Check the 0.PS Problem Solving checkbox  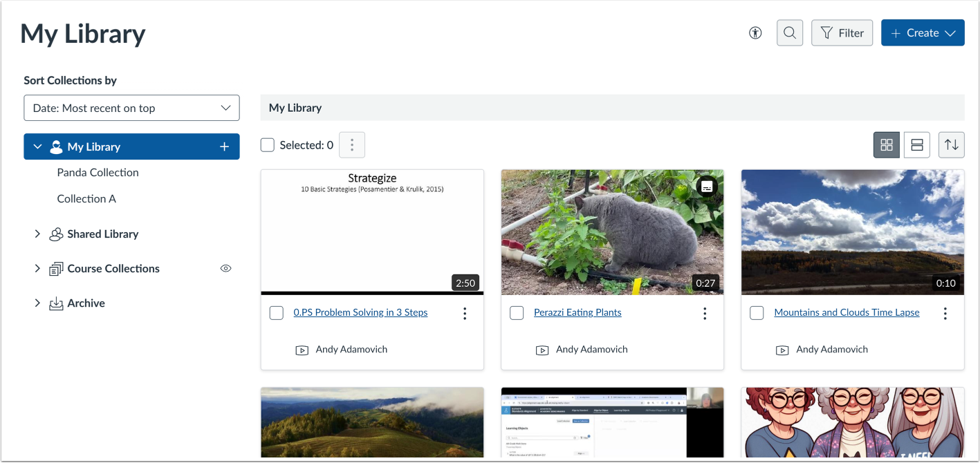click(x=277, y=313)
